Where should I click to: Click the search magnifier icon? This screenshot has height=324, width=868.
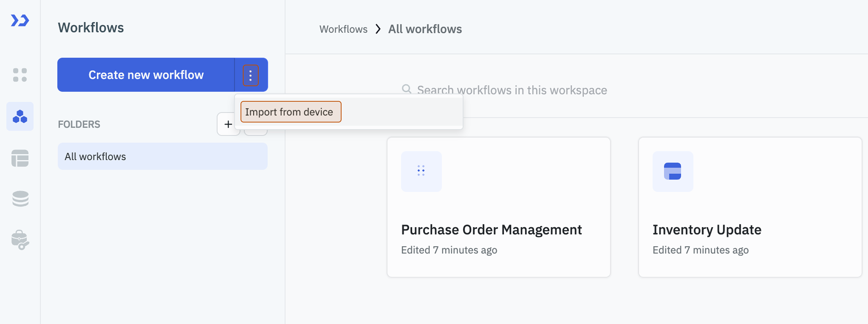click(407, 89)
